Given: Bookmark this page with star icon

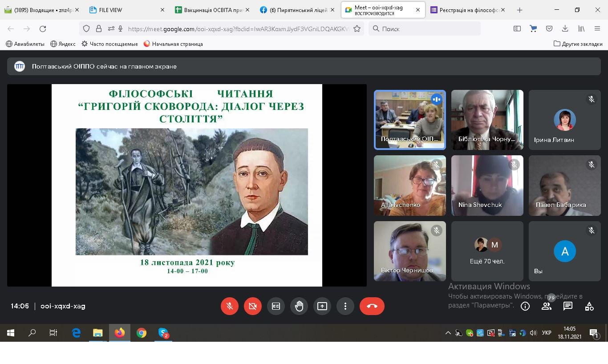Looking at the screenshot, I should (x=357, y=29).
